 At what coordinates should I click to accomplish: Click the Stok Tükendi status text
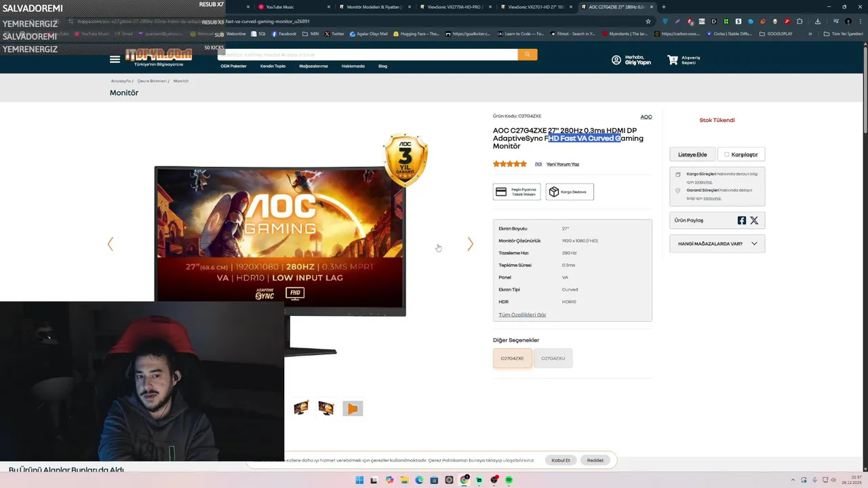pyautogui.click(x=717, y=120)
